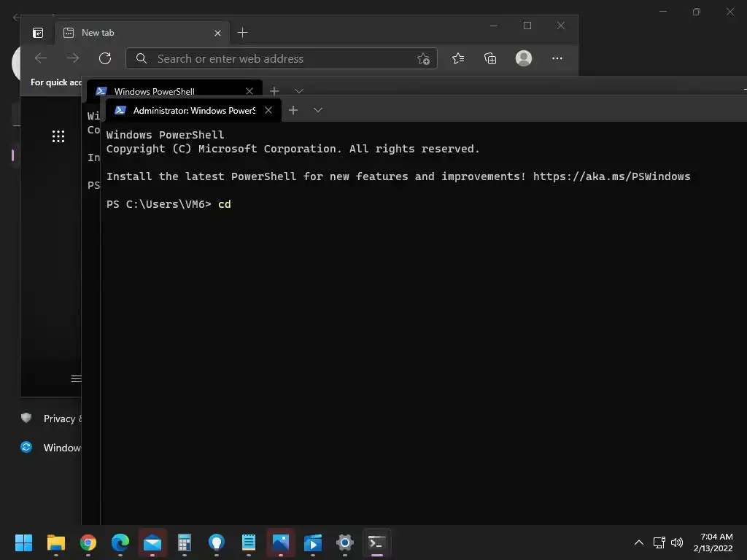747x560 pixels.
Task: Switch to Windows Terminal on taskbar
Action: (377, 542)
